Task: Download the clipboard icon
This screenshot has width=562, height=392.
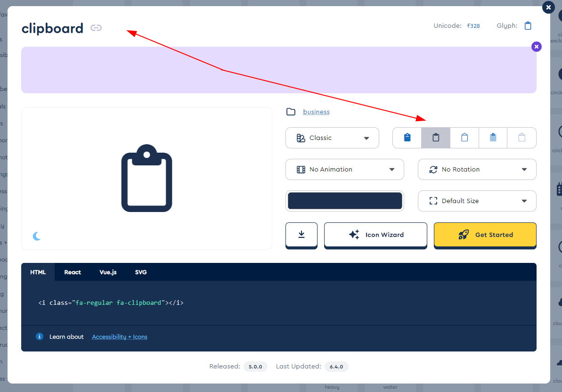Action: point(301,235)
